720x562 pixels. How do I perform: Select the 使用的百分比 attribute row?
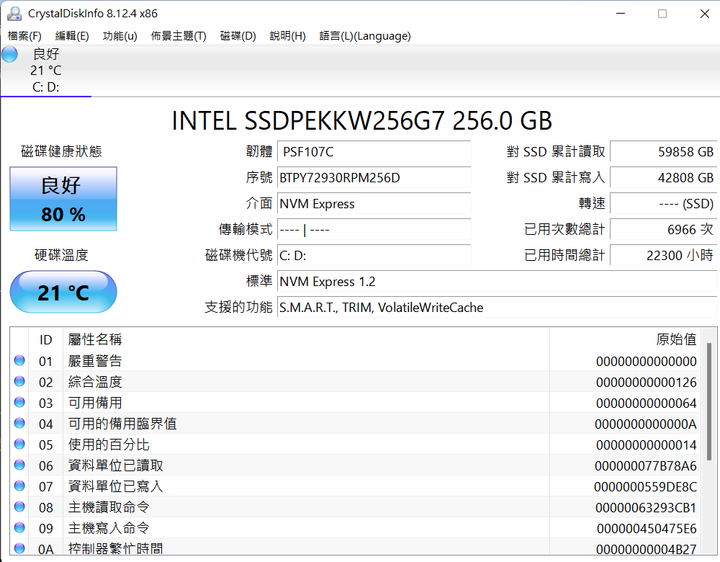[356, 444]
